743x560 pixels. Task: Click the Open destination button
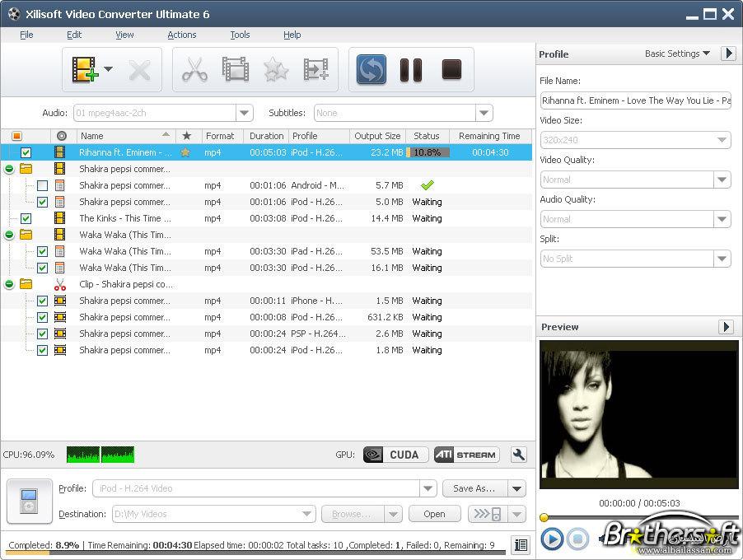coord(435,514)
